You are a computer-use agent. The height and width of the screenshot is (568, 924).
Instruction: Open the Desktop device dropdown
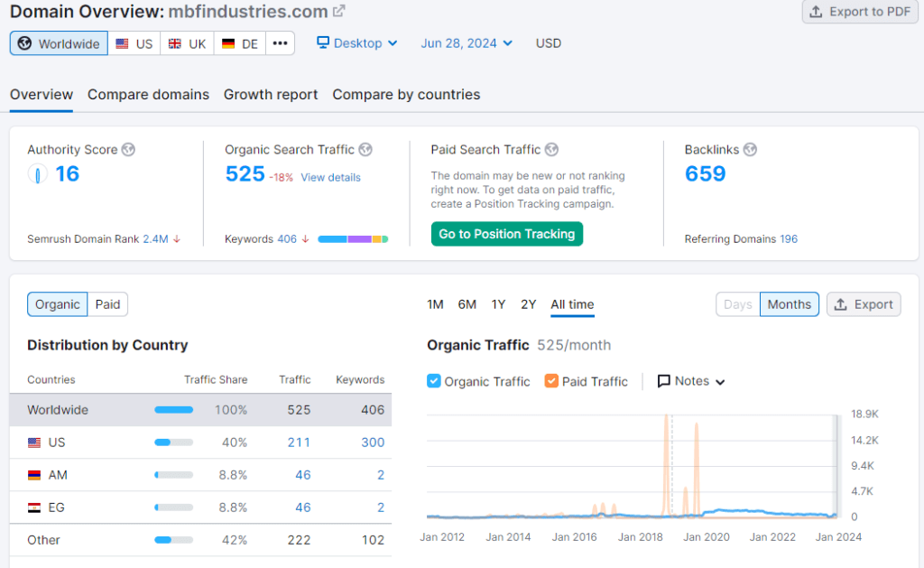click(x=357, y=42)
